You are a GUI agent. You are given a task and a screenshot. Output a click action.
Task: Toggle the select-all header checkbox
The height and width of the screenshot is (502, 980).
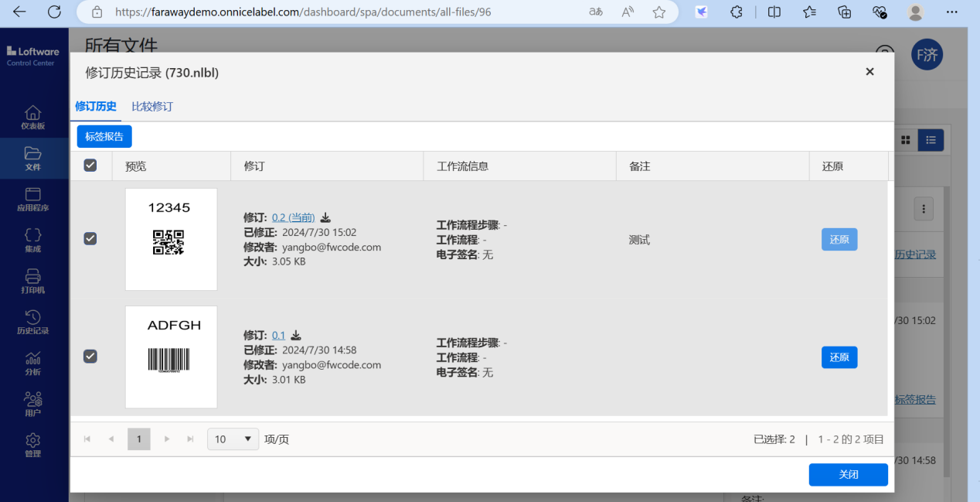[x=90, y=166]
